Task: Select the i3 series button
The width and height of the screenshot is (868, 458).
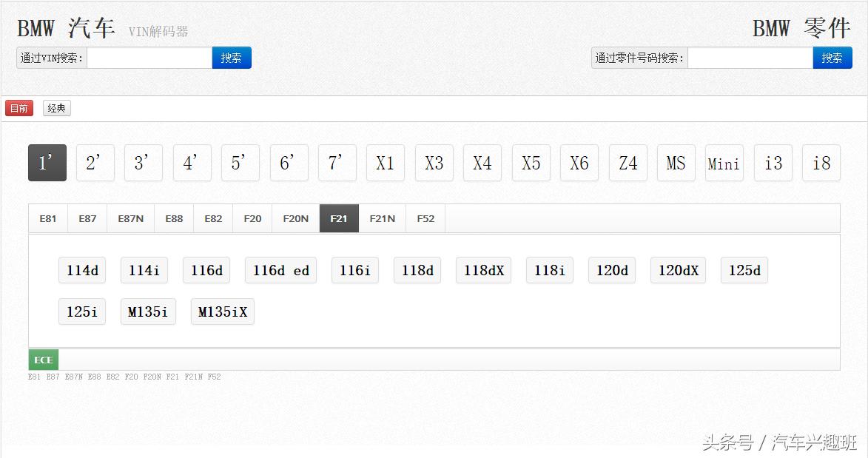Action: tap(773, 163)
